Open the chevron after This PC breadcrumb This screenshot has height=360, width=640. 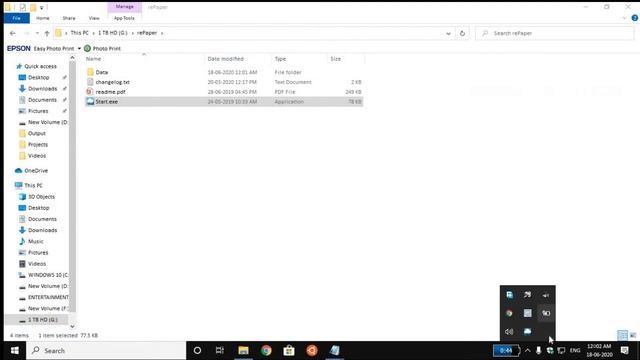93,33
